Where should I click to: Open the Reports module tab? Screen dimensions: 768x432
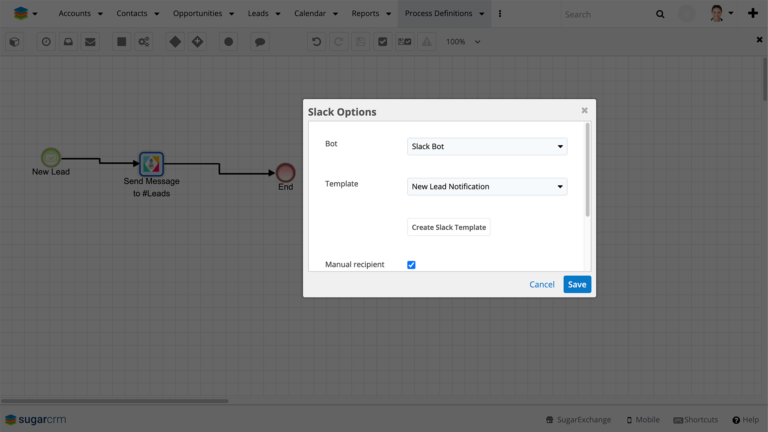coord(365,13)
